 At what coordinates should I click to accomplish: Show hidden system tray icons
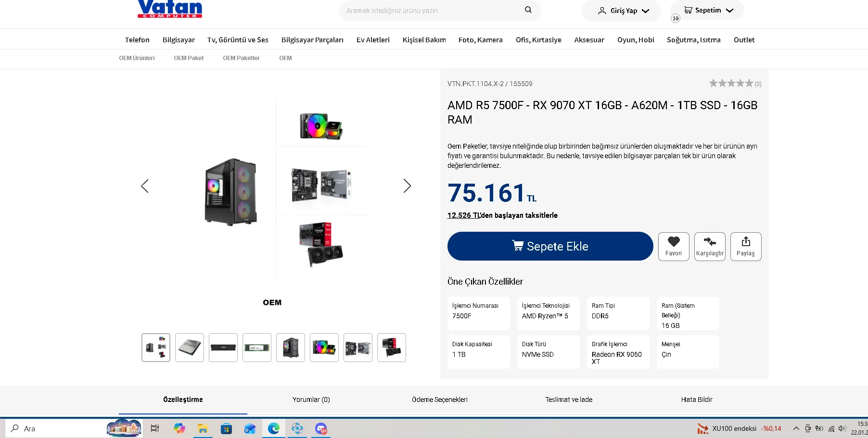pyautogui.click(x=796, y=428)
